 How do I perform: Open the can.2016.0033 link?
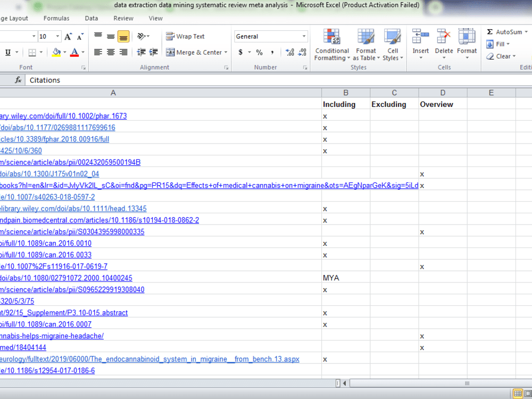click(x=46, y=255)
